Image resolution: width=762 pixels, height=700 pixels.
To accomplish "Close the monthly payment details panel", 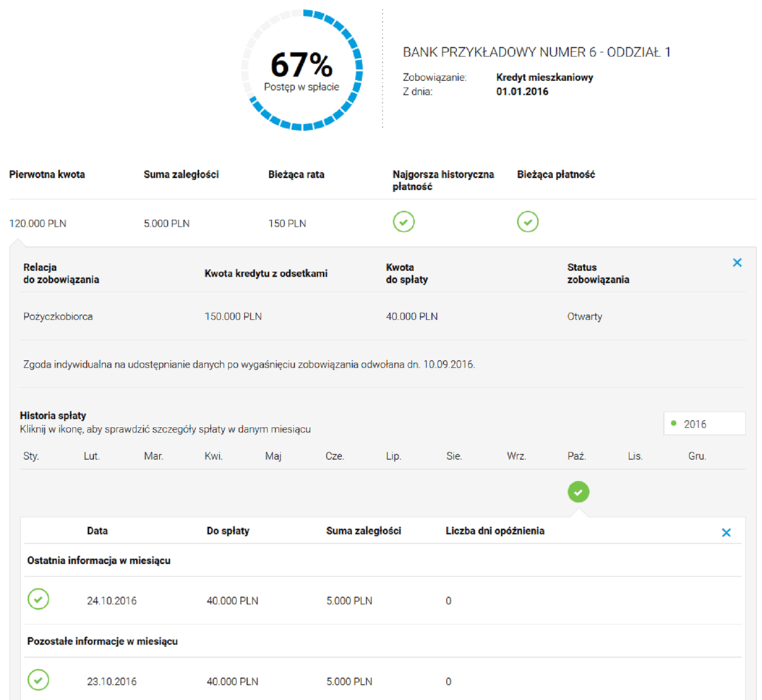I will [726, 533].
